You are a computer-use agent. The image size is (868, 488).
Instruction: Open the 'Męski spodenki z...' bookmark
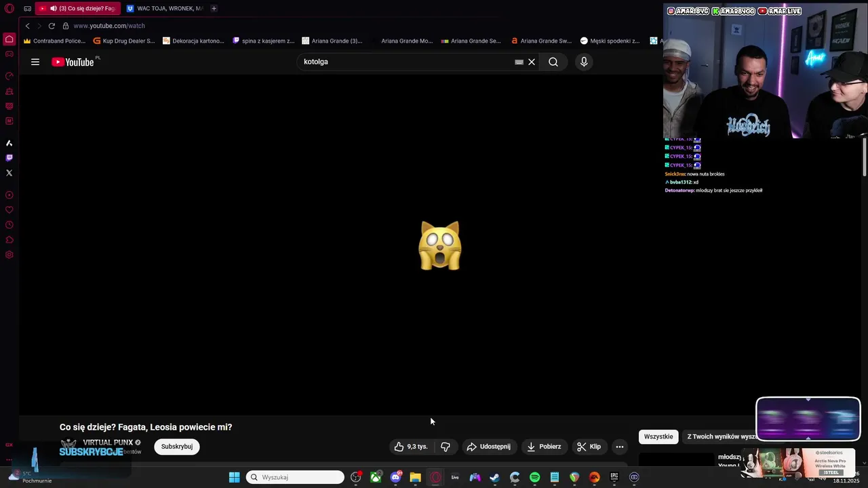610,41
